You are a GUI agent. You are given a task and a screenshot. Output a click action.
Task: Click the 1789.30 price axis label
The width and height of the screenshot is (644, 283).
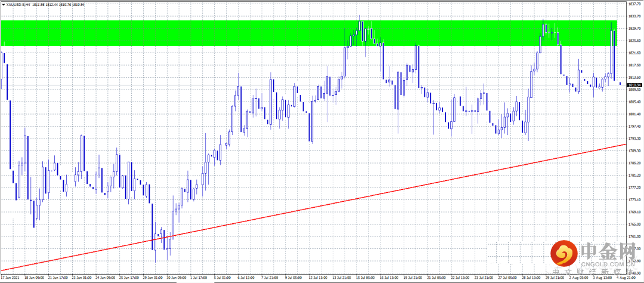point(635,150)
